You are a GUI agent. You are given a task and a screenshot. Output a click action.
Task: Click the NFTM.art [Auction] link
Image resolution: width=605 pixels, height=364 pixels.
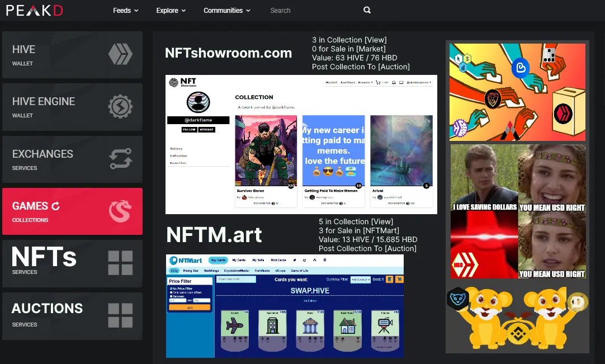400,249
